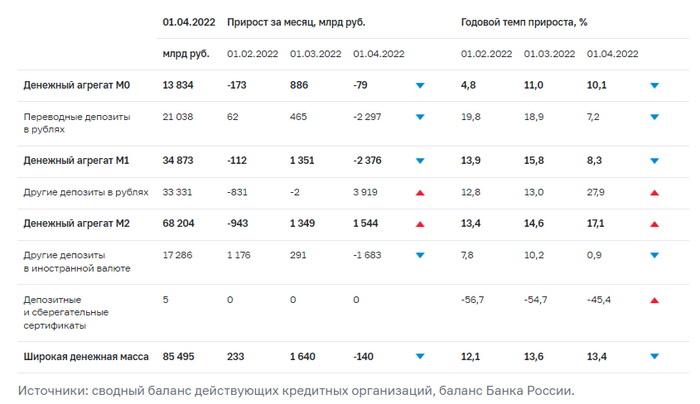Click the red up arrow beside annual rate -45,4

(654, 299)
